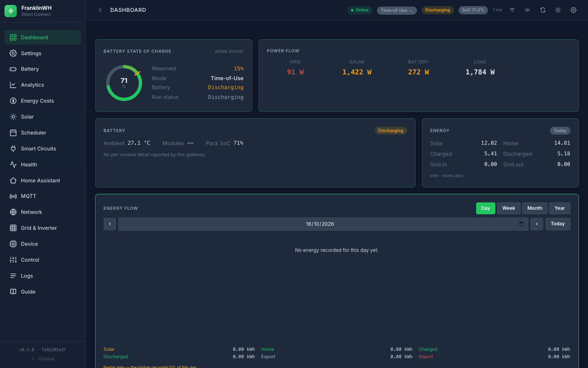Open the Logs page
This screenshot has width=588, height=368.
point(42,276)
